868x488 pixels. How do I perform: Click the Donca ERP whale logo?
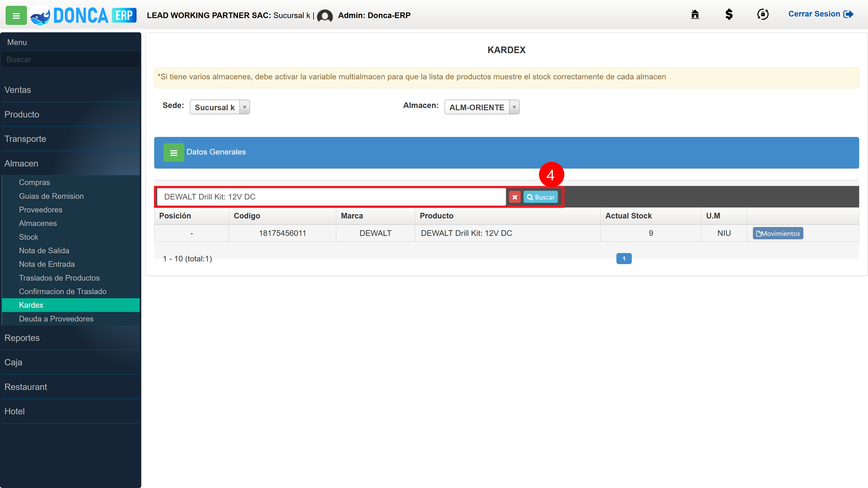[40, 16]
